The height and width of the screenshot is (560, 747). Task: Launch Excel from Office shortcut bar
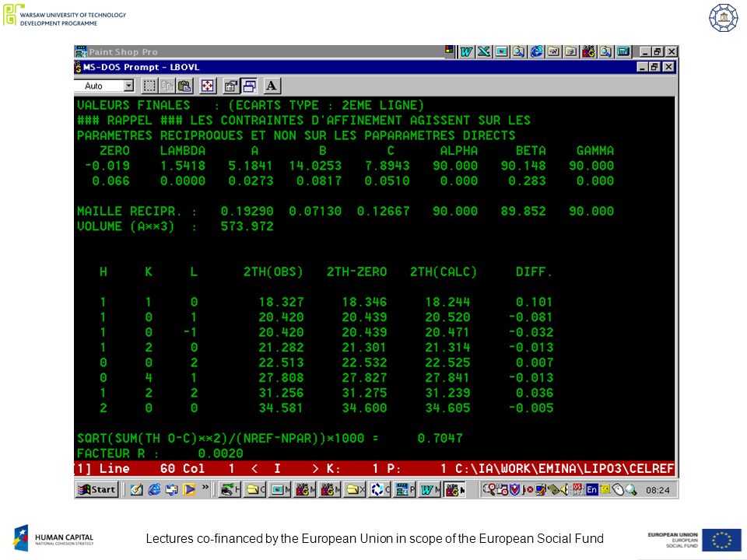[x=484, y=51]
